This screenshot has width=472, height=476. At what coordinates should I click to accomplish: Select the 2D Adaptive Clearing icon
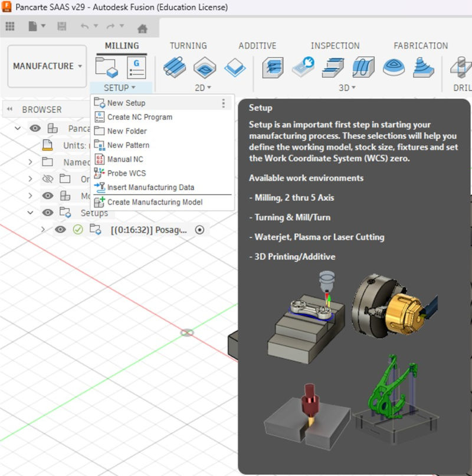point(175,67)
